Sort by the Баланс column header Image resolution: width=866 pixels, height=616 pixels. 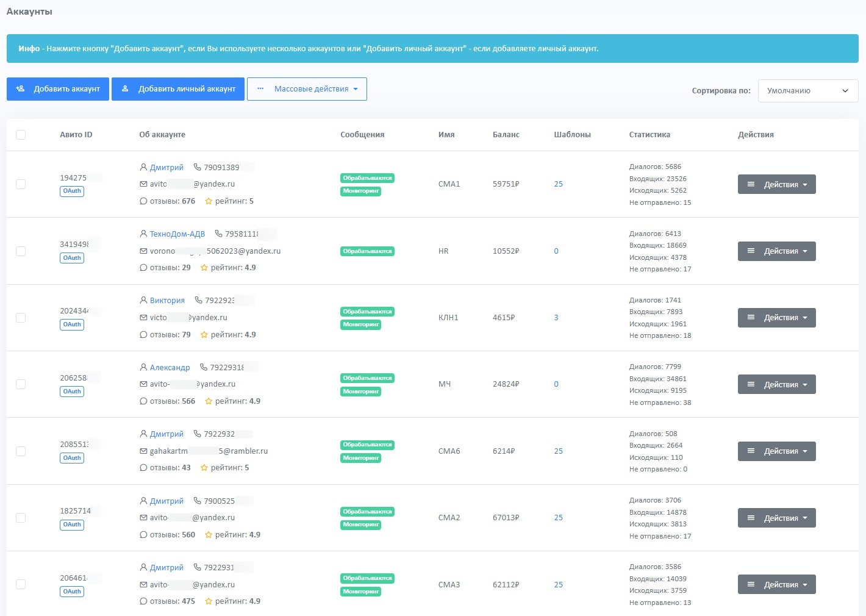pos(506,135)
